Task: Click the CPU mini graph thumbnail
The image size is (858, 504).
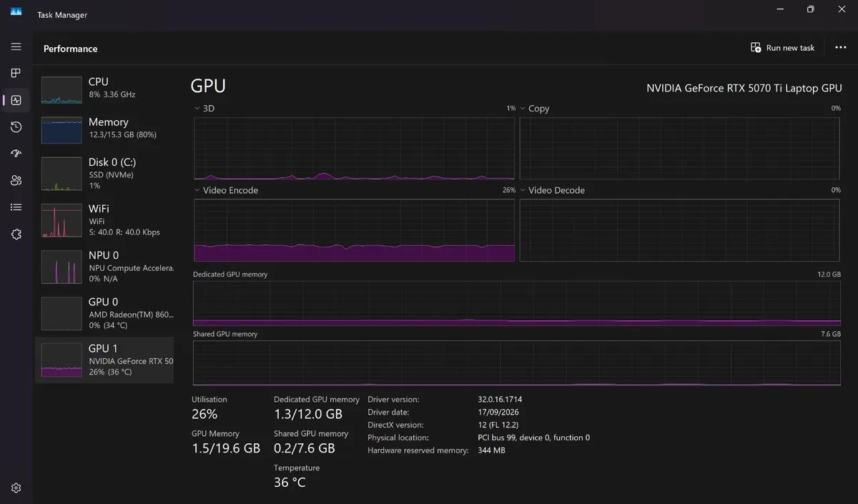Action: tap(61, 90)
